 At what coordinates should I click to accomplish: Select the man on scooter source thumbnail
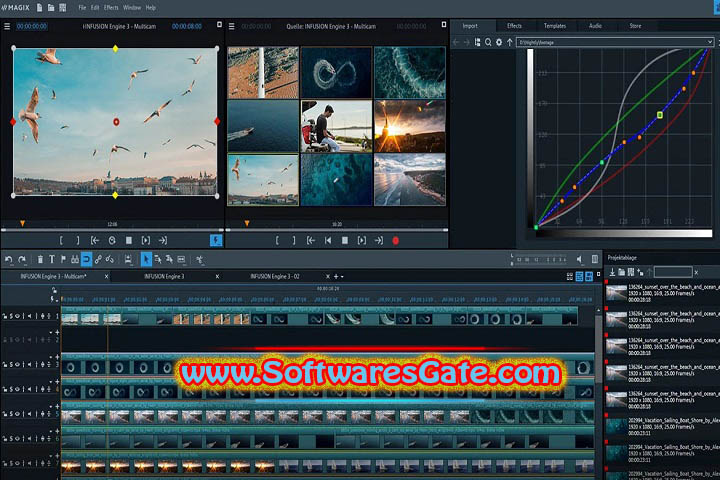pyautogui.click(x=337, y=126)
